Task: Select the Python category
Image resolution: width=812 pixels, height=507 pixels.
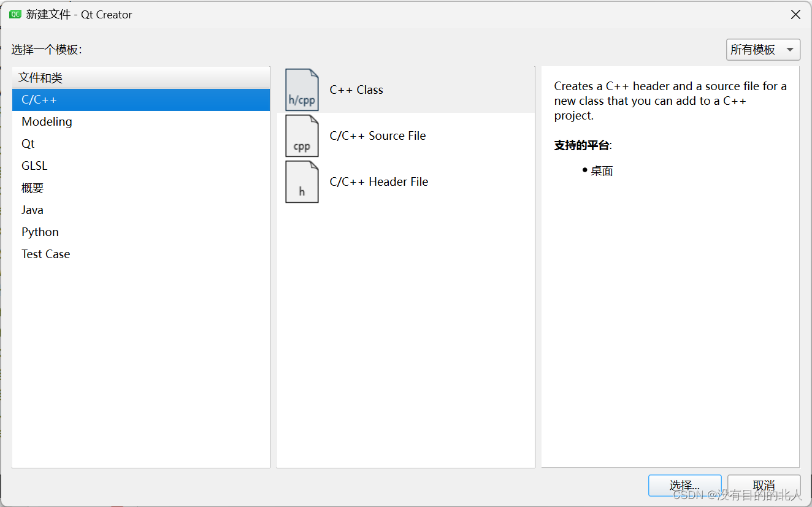Action: (x=40, y=232)
